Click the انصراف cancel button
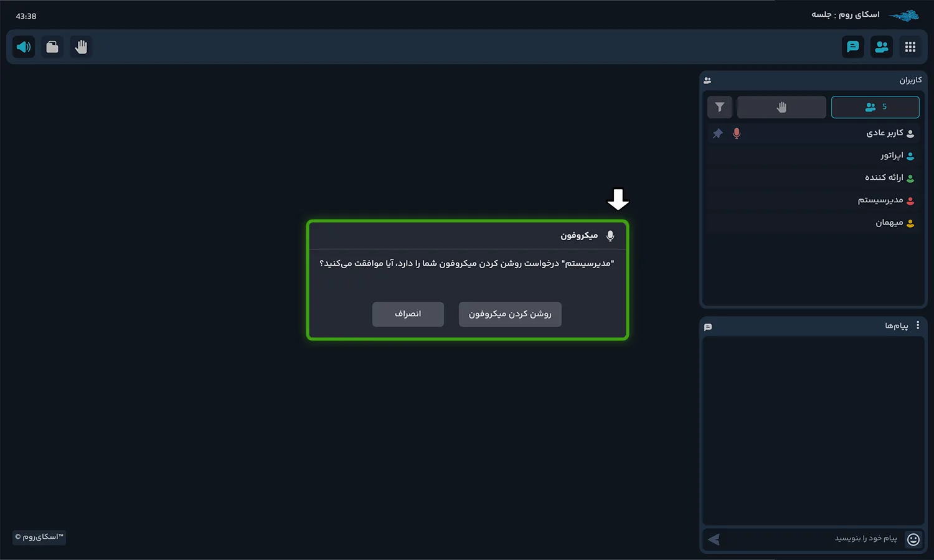Viewport: 934px width, 560px height. [x=408, y=314]
